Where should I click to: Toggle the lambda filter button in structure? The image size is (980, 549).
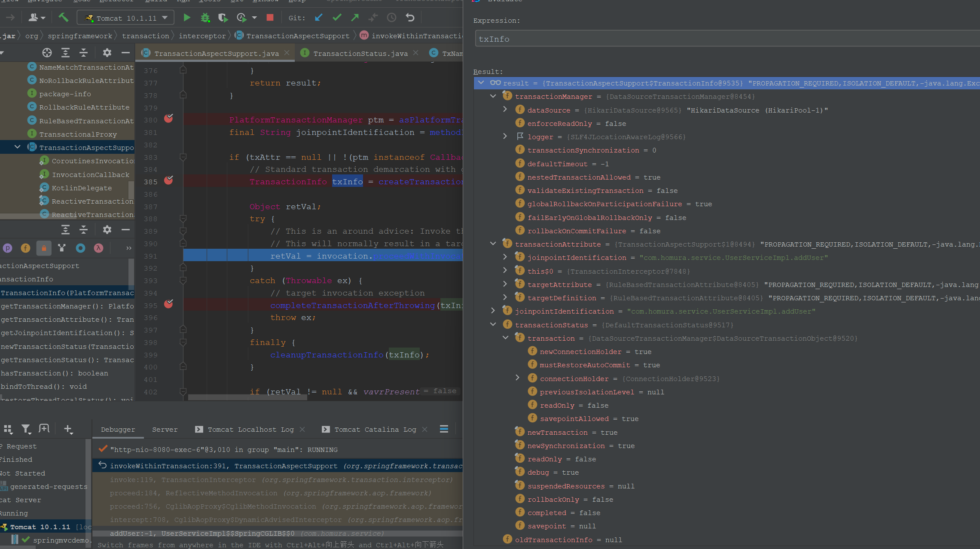click(98, 248)
